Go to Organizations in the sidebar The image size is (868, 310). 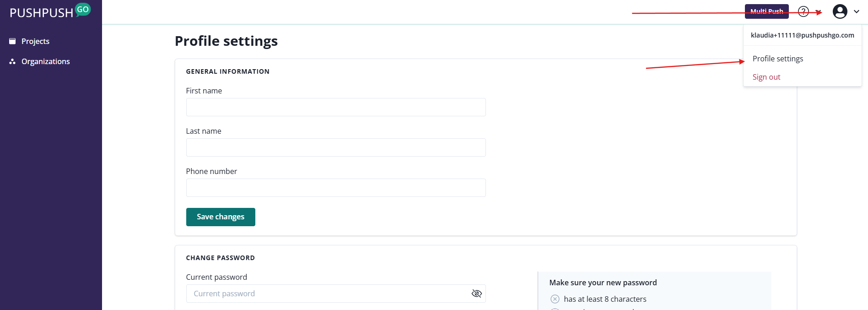[45, 61]
